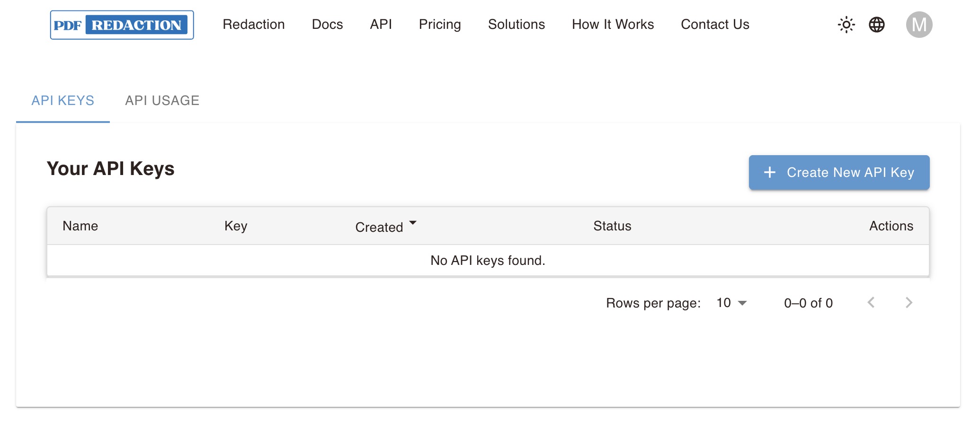This screenshot has height=421, width=980.
Task: Click the Actions column header
Action: click(x=891, y=226)
